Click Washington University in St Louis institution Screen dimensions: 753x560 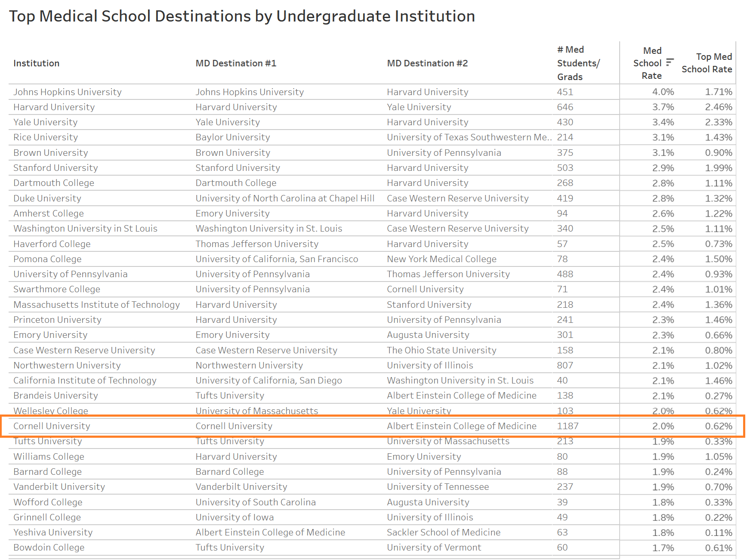[x=85, y=229]
